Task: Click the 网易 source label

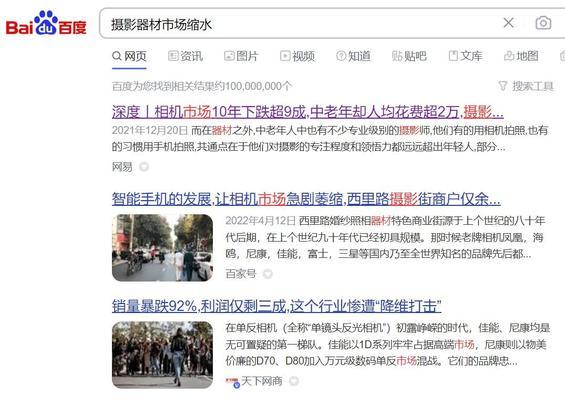Action: coord(122,167)
